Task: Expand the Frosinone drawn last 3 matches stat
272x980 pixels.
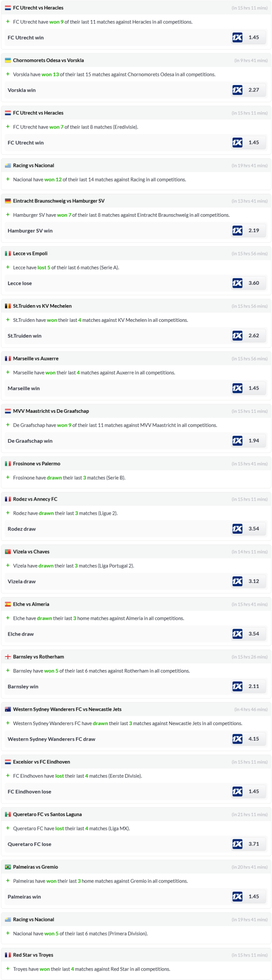Action: click(x=8, y=477)
